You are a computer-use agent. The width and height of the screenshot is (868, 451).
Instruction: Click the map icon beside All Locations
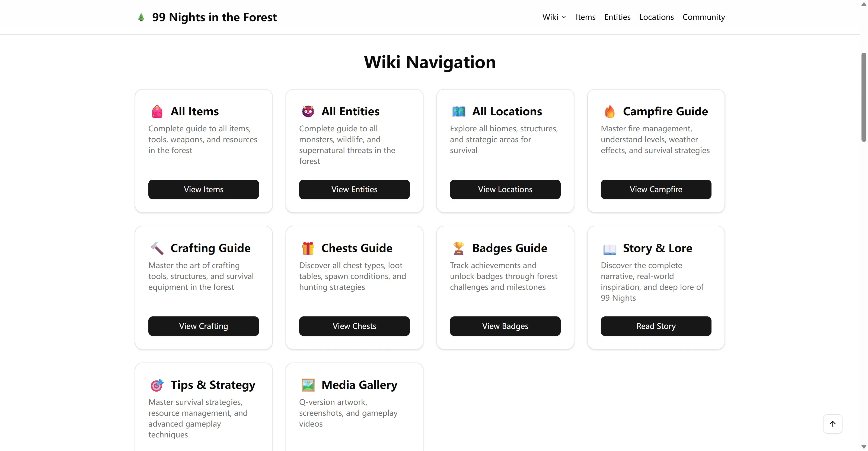click(459, 112)
